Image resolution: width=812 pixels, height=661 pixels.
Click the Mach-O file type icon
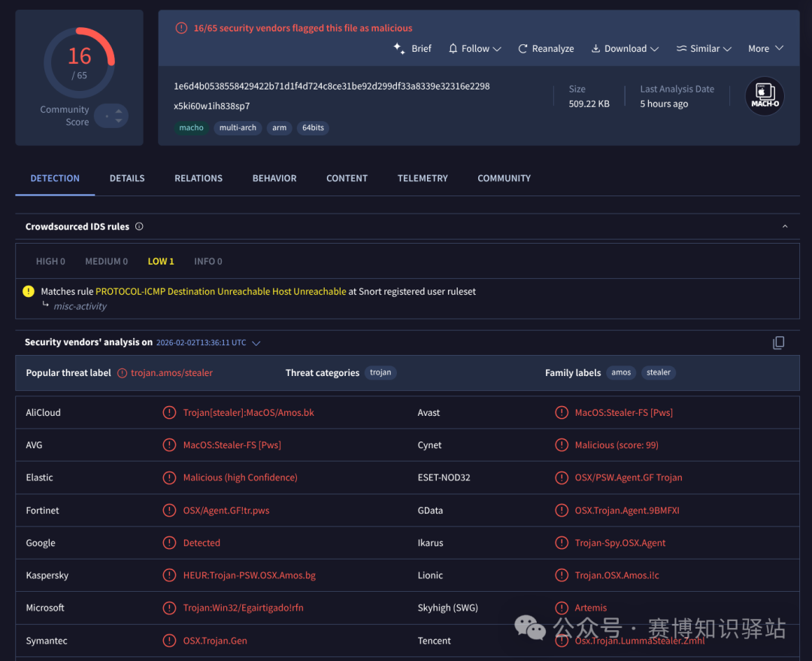765,96
